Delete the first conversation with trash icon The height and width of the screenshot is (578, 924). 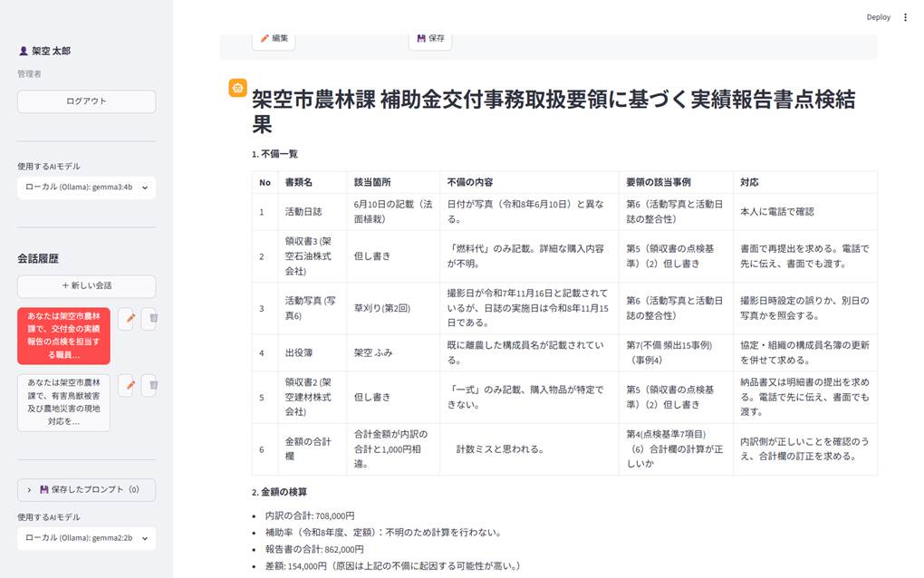[152, 319]
